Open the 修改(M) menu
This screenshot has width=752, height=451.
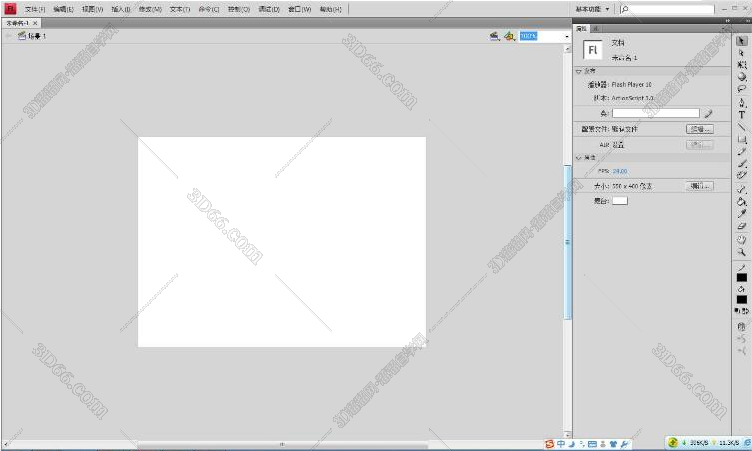click(x=150, y=9)
